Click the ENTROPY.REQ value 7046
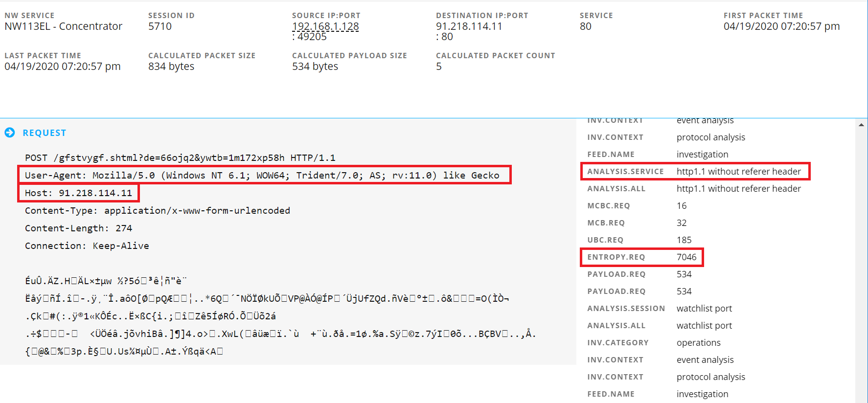868x403 pixels. pyautogui.click(x=686, y=257)
